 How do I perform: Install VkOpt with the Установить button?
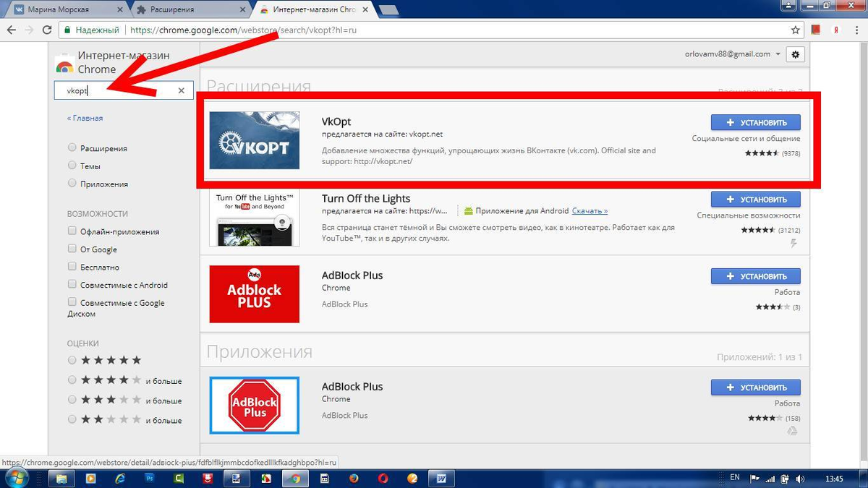pyautogui.click(x=755, y=122)
